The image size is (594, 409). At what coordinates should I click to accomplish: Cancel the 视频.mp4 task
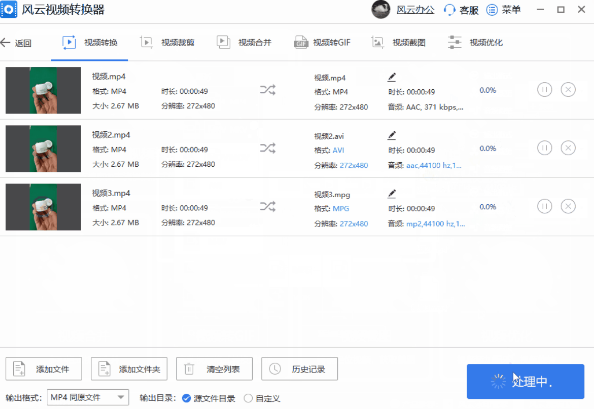coord(568,90)
